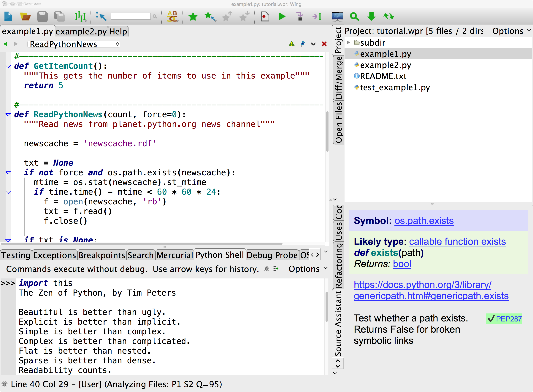This screenshot has height=392, width=533.
Task: Open the editor options down-chevron menu
Action: point(313,44)
